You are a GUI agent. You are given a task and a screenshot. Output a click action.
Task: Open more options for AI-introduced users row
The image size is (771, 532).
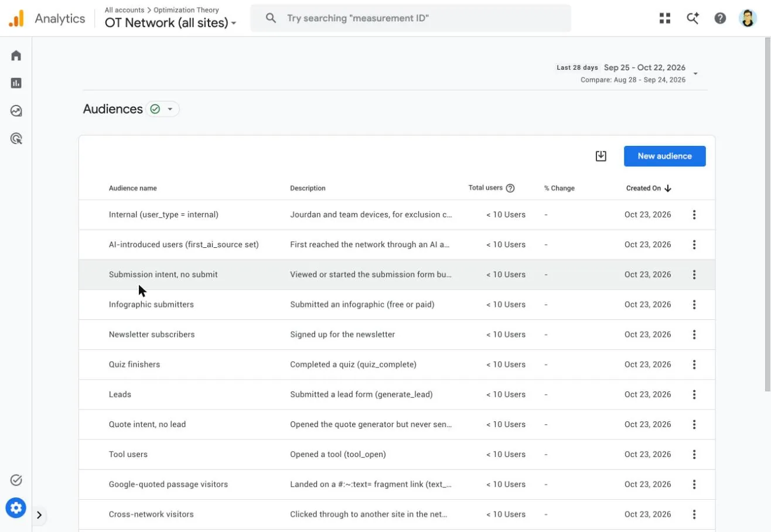click(x=694, y=245)
